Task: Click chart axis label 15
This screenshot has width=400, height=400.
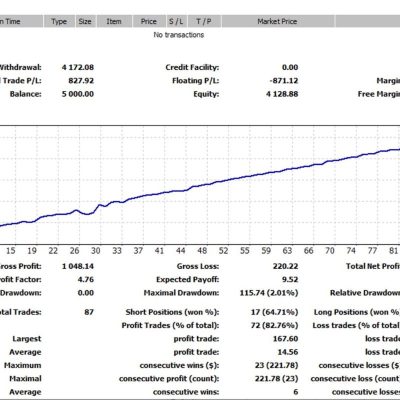Action: [x=11, y=251]
